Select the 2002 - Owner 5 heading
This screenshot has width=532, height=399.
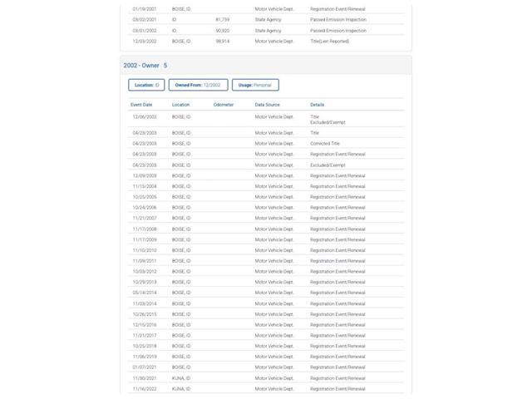coord(145,66)
